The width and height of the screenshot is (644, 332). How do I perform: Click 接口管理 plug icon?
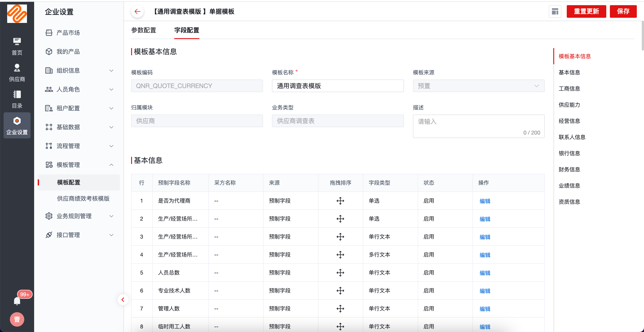(x=49, y=235)
